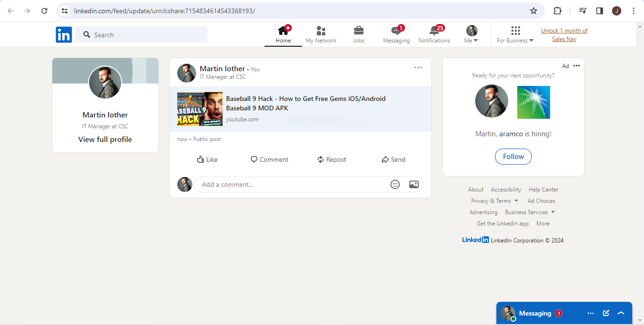
Task: Open the Home feed tab
Action: (x=283, y=34)
